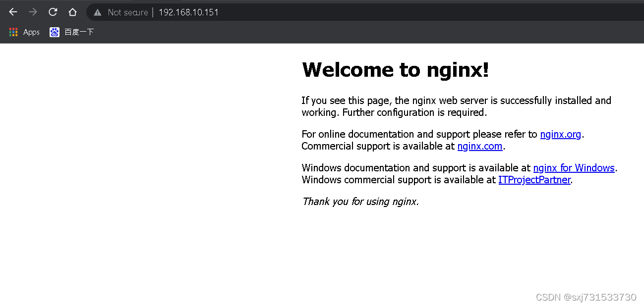Open the 百度一下 bookmark
The width and height of the screenshot is (644, 307).
pyautogui.click(x=72, y=32)
